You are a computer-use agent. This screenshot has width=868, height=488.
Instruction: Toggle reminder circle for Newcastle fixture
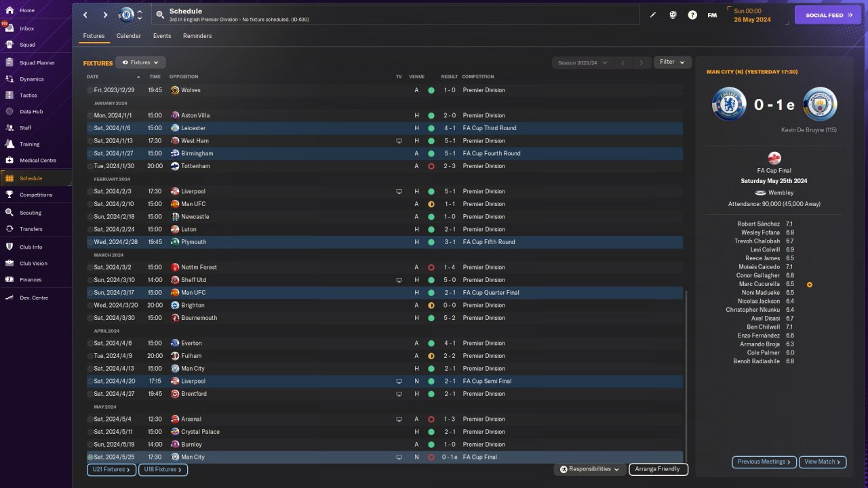click(x=90, y=217)
